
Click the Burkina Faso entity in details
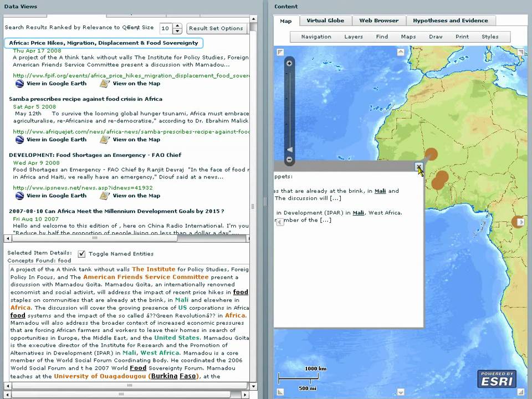(173, 376)
